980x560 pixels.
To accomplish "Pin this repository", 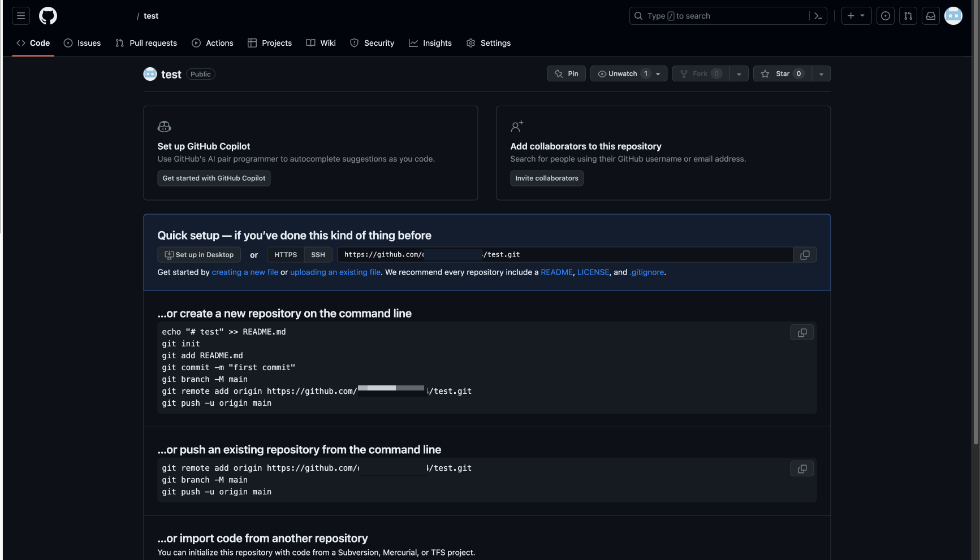I will coord(567,73).
